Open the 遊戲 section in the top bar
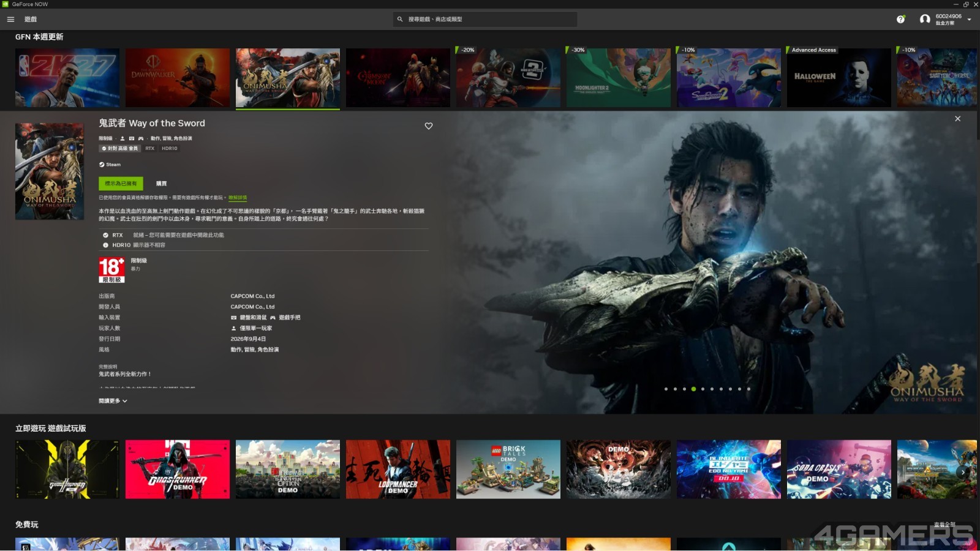 click(x=31, y=19)
